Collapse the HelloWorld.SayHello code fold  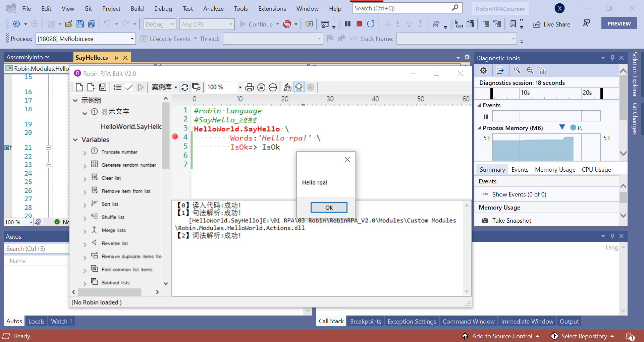191,129
